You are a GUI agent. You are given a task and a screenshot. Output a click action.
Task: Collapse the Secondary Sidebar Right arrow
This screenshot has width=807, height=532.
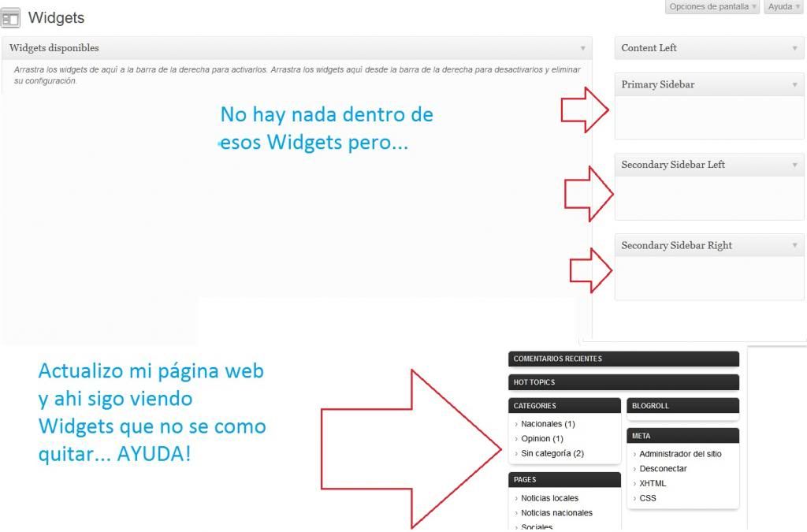click(794, 245)
